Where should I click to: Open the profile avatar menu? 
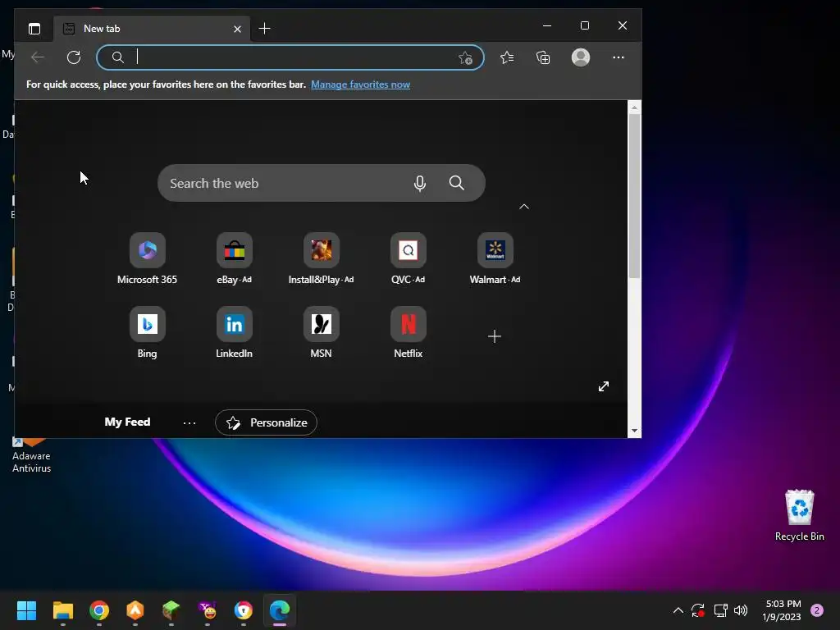(581, 57)
